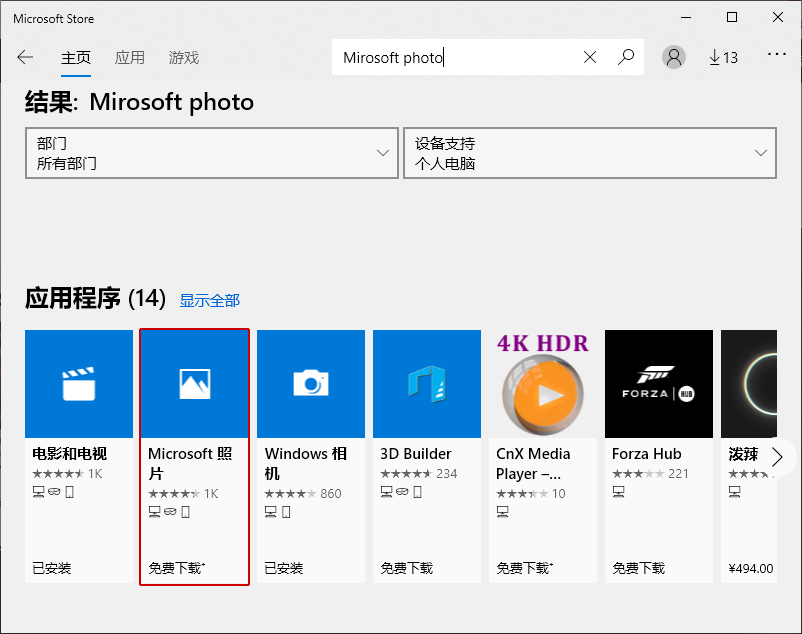Minimize the Microsoft Store window
Image resolution: width=802 pixels, height=634 pixels.
686,17
